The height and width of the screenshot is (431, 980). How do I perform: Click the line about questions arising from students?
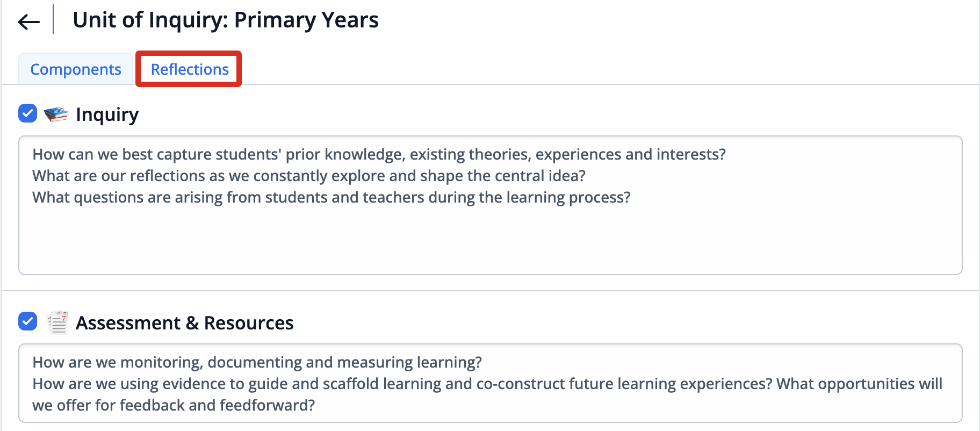pos(332,198)
